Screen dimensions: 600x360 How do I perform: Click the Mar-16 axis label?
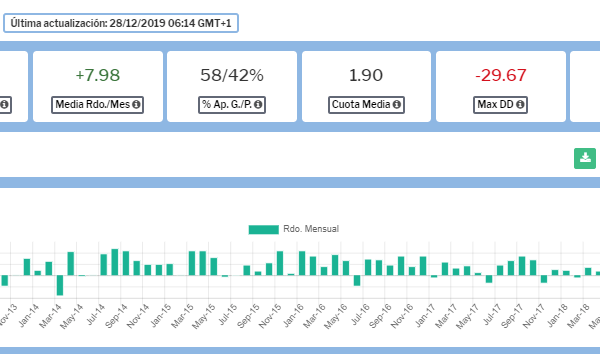click(x=314, y=316)
